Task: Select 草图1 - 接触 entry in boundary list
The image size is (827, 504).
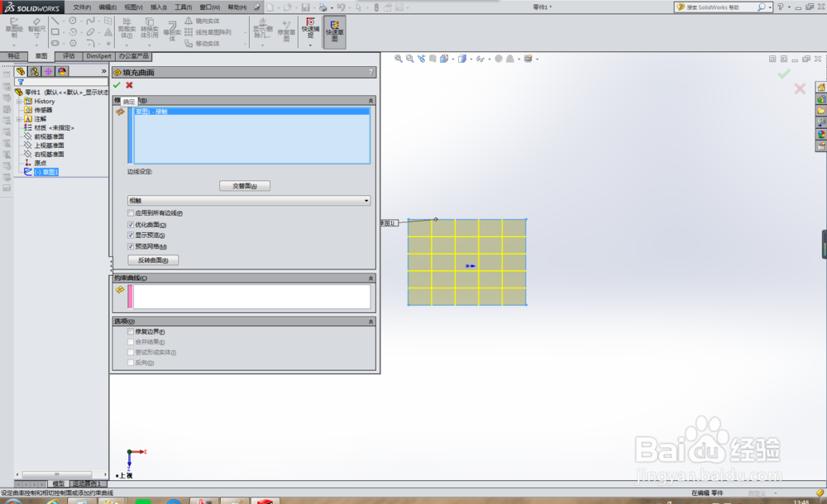Action: [251, 112]
